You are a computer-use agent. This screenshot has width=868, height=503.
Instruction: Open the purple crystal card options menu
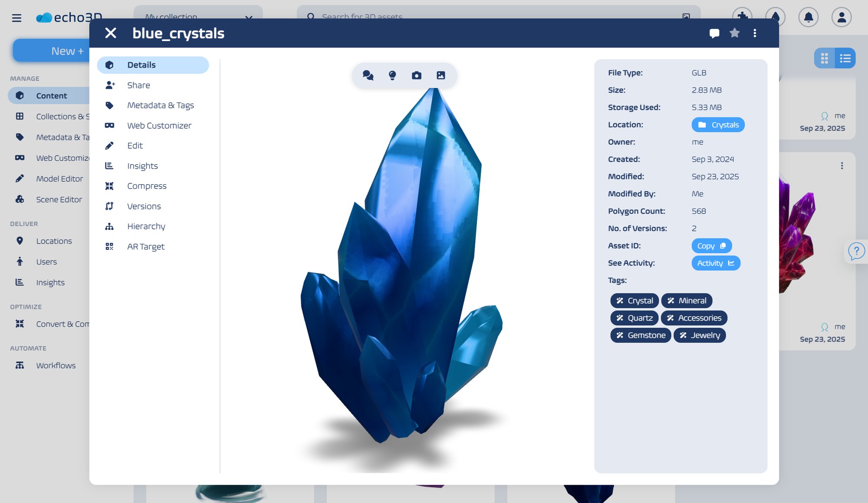pos(842,166)
